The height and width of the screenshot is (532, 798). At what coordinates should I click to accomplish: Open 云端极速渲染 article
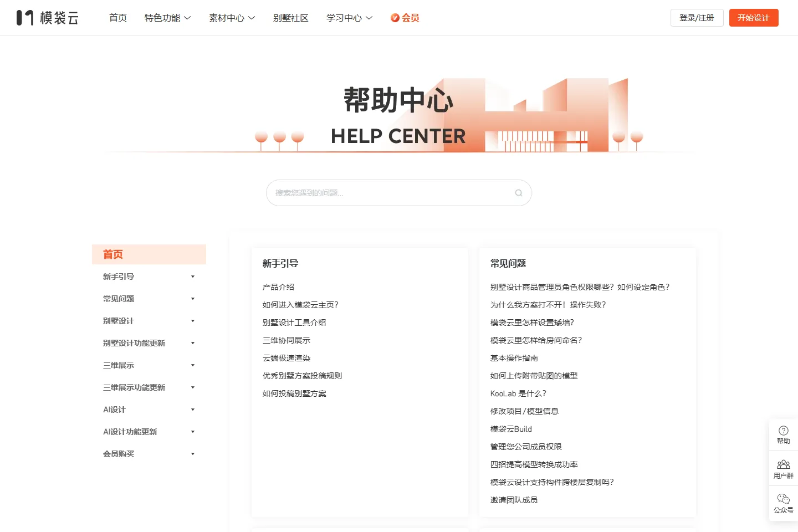[x=287, y=358]
